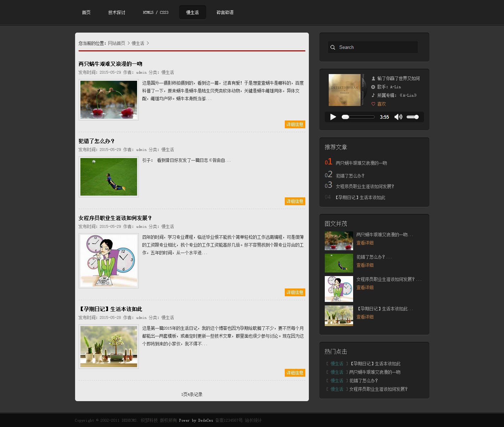Click 网站首页 breadcrumb link
The height and width of the screenshot is (427, 504).
(117, 43)
